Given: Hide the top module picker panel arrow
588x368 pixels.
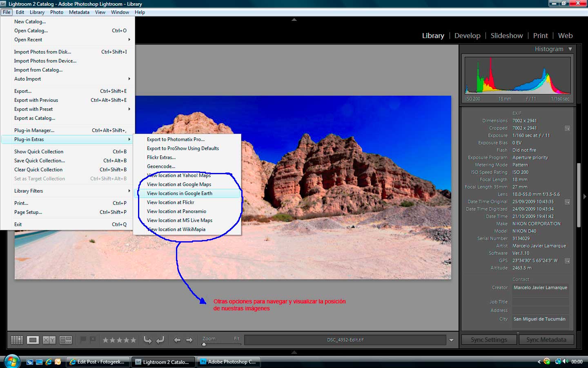Looking at the screenshot, I should click(x=294, y=20).
